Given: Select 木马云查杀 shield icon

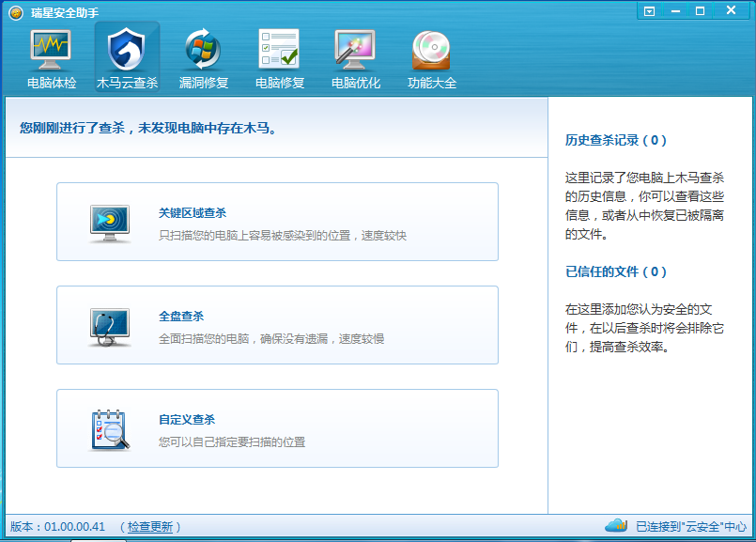Looking at the screenshot, I should (127, 49).
